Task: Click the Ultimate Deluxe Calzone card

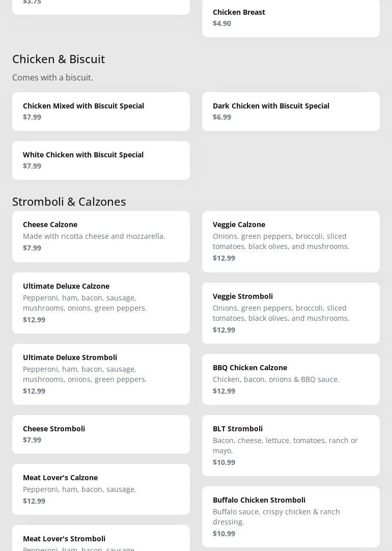Action: 101,302
